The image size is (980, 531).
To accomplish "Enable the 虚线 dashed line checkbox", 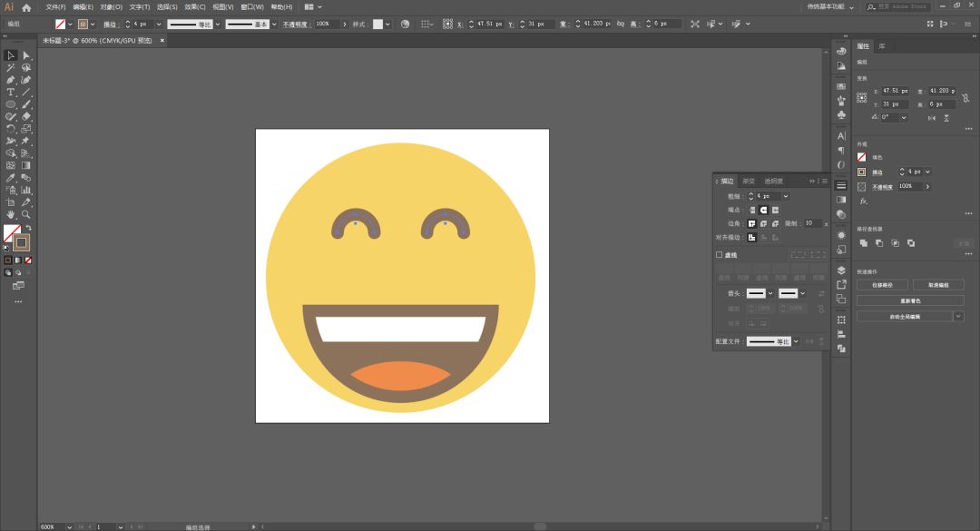I will [720, 255].
